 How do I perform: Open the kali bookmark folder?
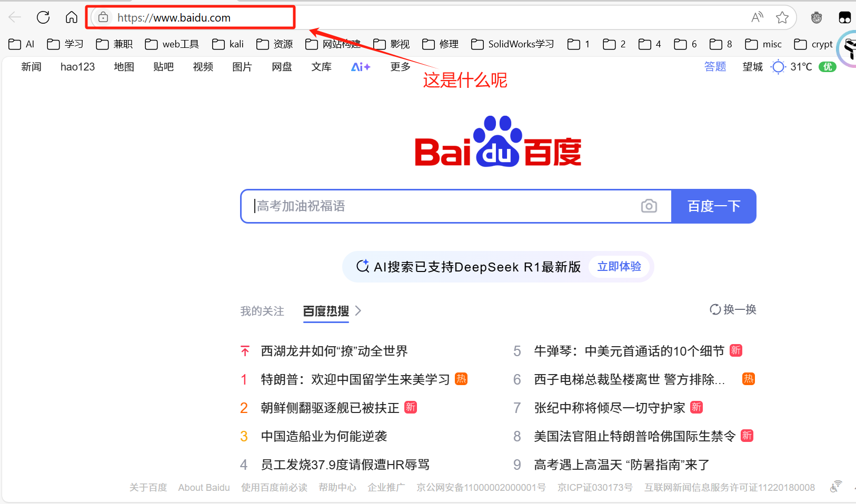228,44
